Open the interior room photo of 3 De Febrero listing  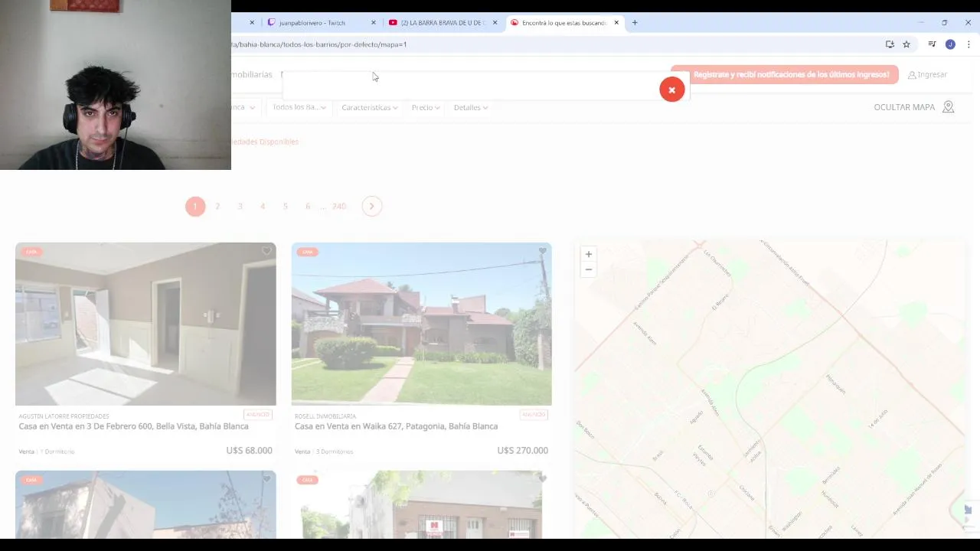pos(145,324)
